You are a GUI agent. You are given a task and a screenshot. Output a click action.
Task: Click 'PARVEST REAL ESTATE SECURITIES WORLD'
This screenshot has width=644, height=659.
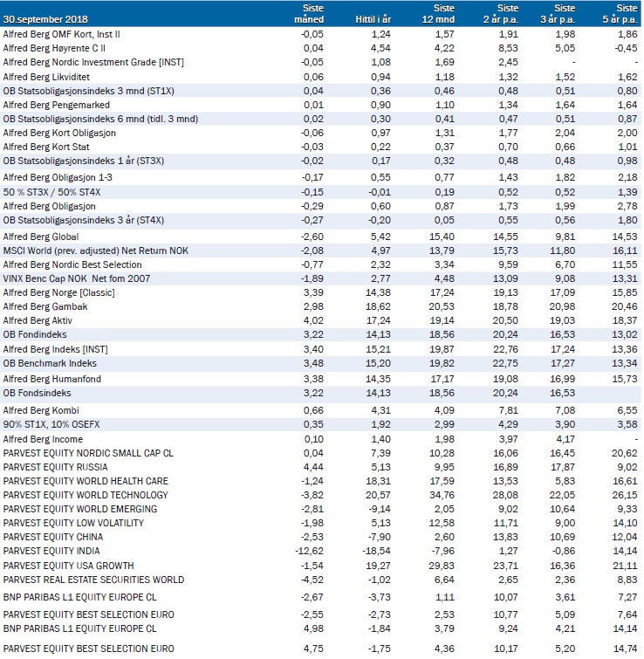click(93, 580)
